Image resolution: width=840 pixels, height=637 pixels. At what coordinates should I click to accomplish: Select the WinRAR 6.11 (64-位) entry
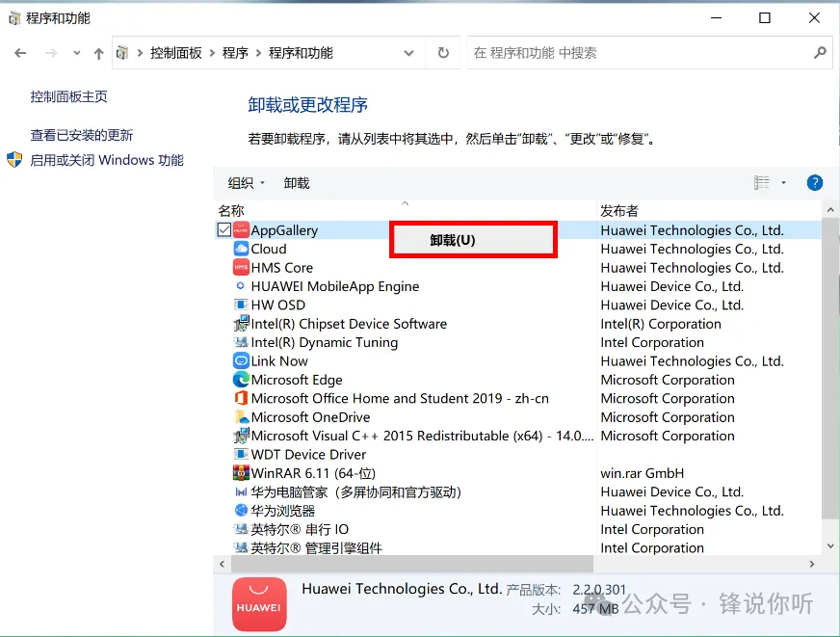click(x=313, y=473)
